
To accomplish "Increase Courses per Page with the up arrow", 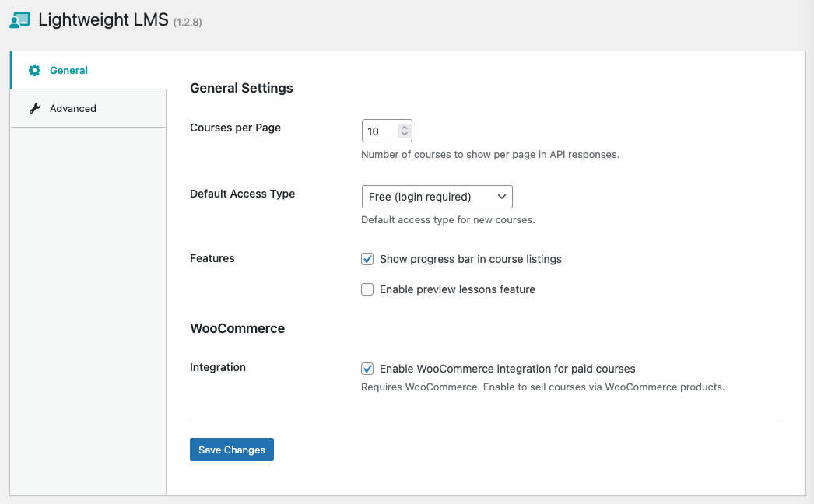I will 405,127.
